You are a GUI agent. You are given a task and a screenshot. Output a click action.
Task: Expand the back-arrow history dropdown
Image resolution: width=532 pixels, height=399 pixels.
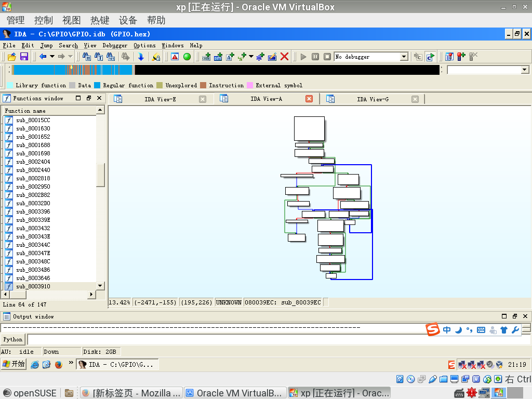(x=52, y=56)
